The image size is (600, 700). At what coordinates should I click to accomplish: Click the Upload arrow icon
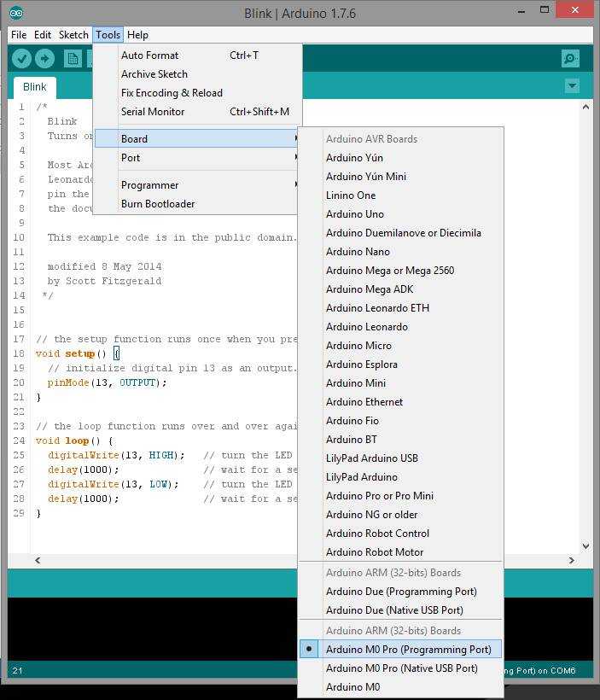[44, 58]
